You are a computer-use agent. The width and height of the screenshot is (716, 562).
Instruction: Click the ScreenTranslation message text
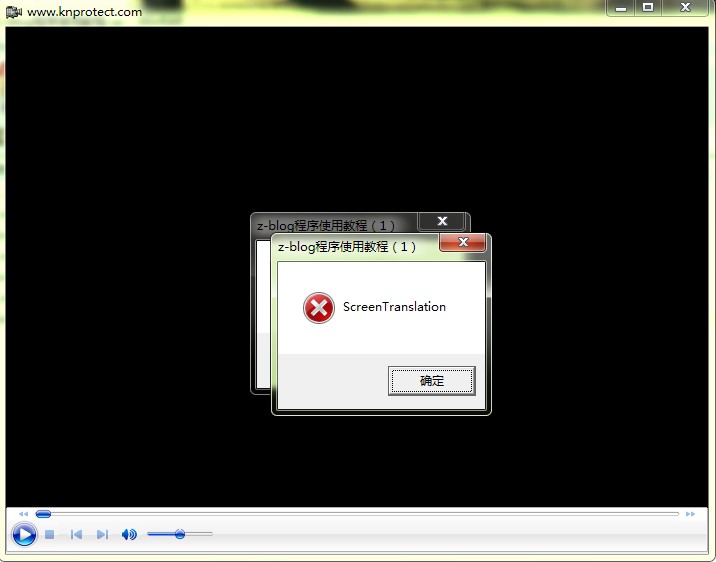[x=394, y=307]
